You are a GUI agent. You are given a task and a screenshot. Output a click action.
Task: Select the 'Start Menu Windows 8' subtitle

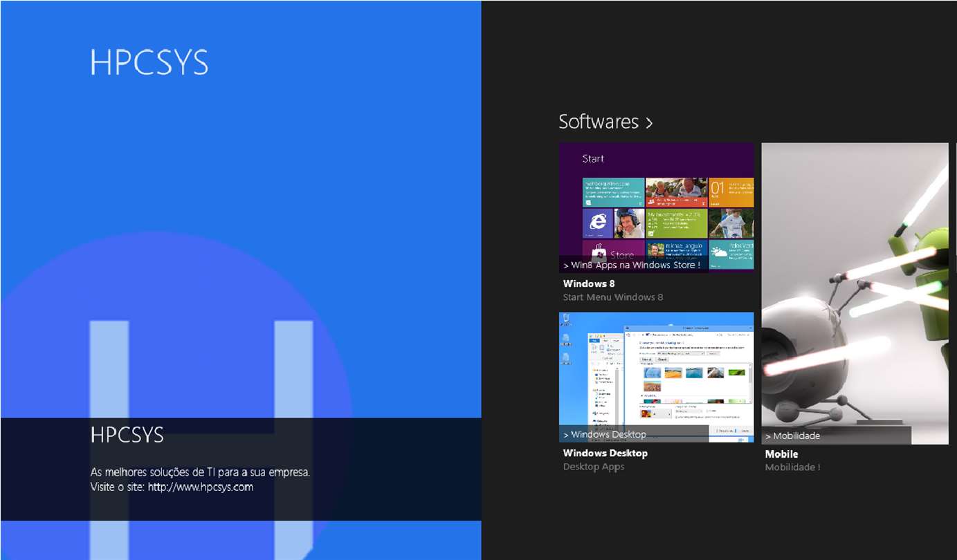point(613,297)
